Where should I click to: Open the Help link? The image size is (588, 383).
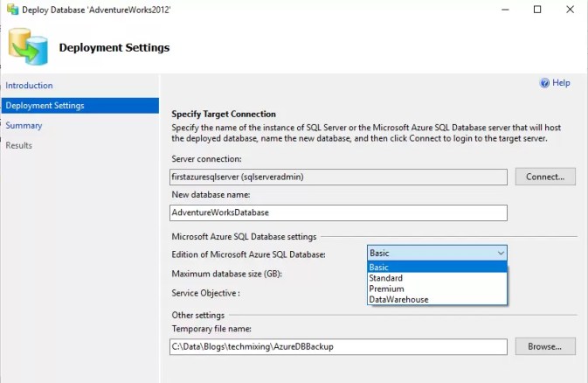tap(561, 83)
